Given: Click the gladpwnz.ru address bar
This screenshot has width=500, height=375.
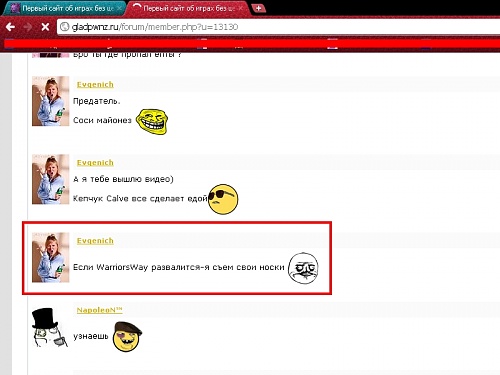Looking at the screenshot, I should pyautogui.click(x=278, y=27).
